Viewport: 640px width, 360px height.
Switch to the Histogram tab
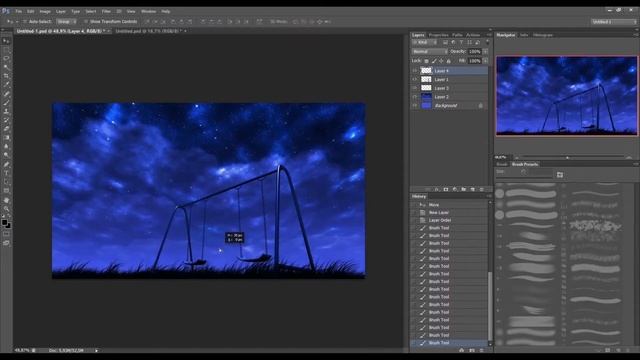(543, 35)
